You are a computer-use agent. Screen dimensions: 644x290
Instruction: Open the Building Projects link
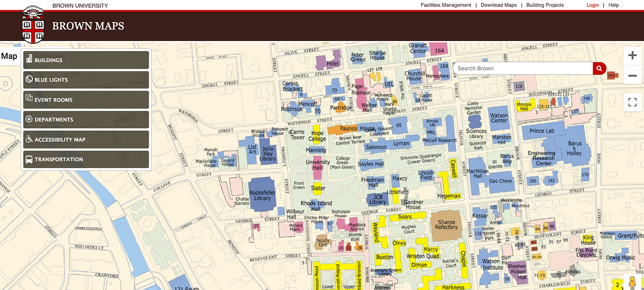pos(545,5)
